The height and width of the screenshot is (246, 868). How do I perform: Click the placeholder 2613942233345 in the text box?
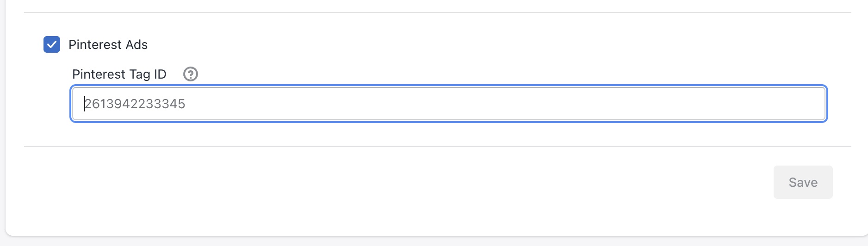pyautogui.click(x=135, y=104)
